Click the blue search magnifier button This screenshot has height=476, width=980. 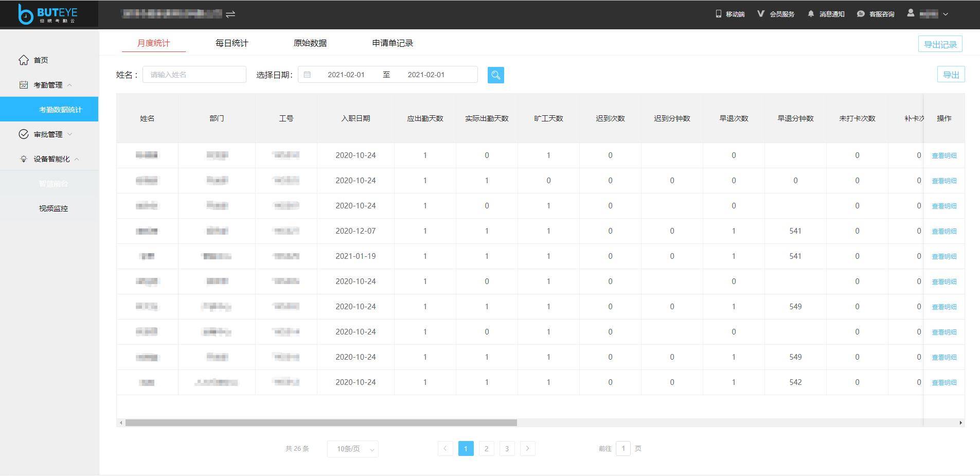[x=495, y=75]
